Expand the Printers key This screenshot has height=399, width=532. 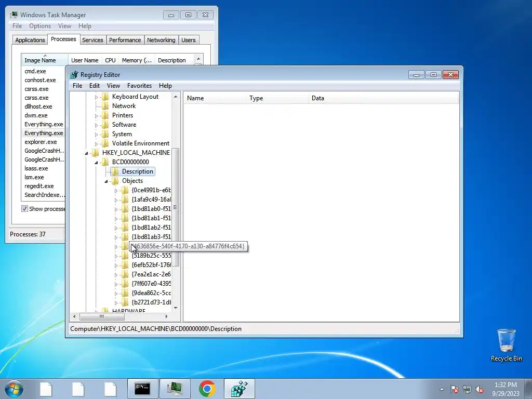click(x=96, y=116)
